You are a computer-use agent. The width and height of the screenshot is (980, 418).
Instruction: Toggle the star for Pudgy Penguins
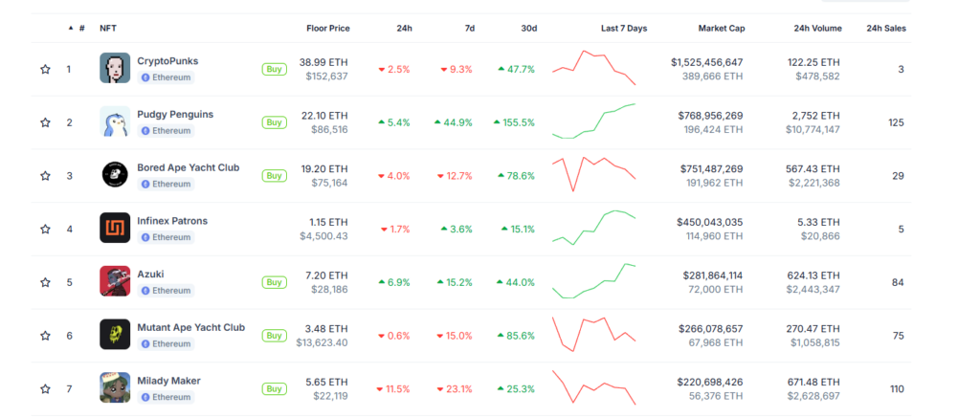tap(45, 122)
